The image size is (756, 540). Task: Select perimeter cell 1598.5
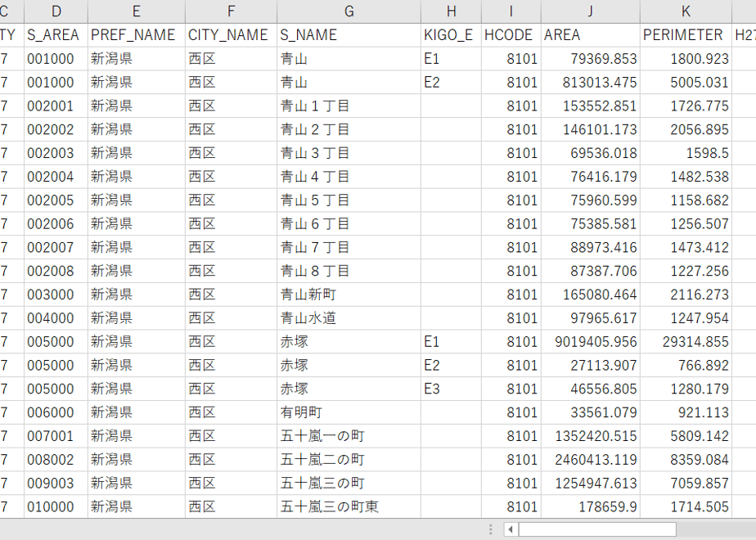click(686, 153)
